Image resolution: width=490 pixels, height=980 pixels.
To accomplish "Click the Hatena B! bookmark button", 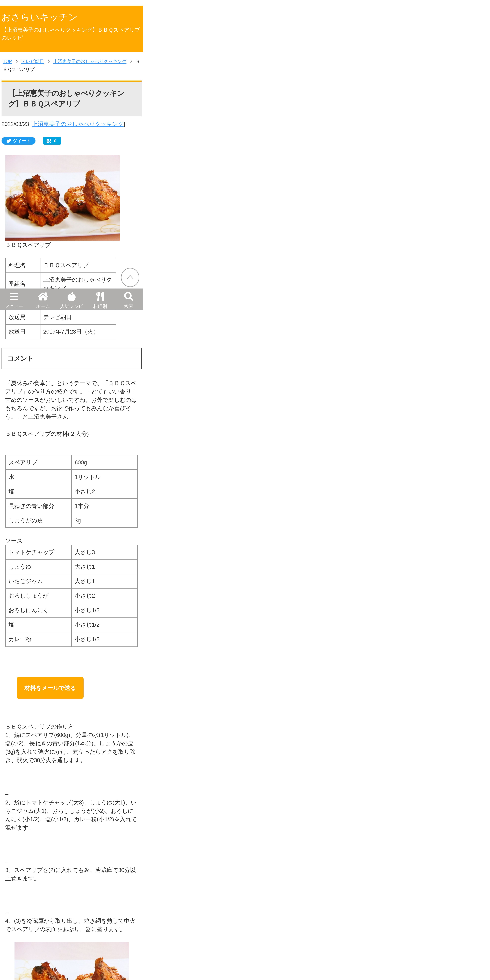I will tap(52, 141).
